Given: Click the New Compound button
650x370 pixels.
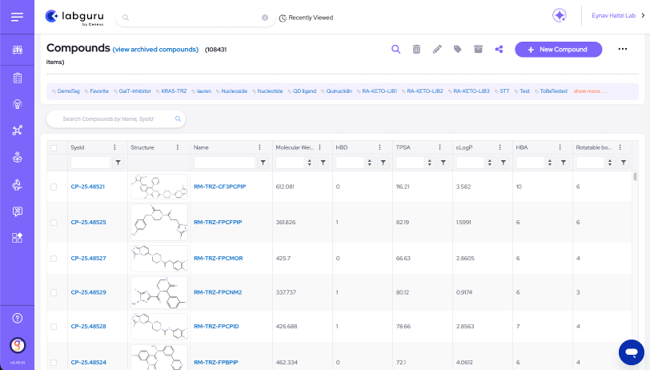Looking at the screenshot, I should (x=558, y=49).
